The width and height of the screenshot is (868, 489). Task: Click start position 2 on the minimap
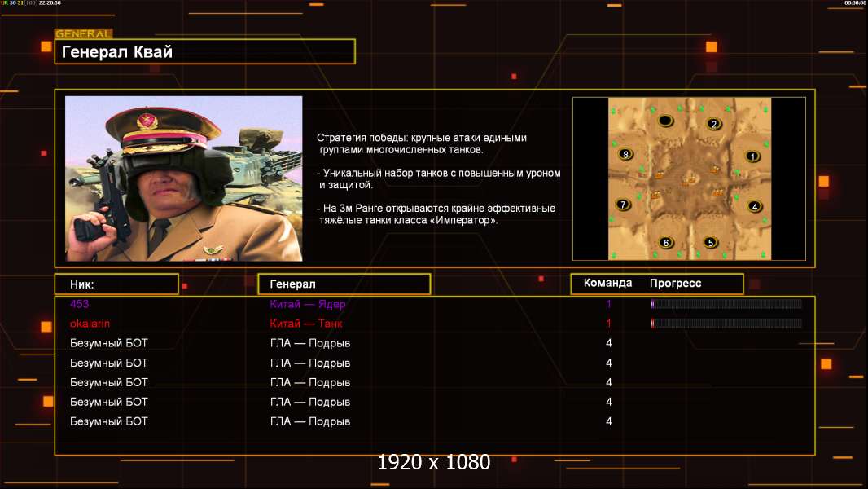[713, 124]
